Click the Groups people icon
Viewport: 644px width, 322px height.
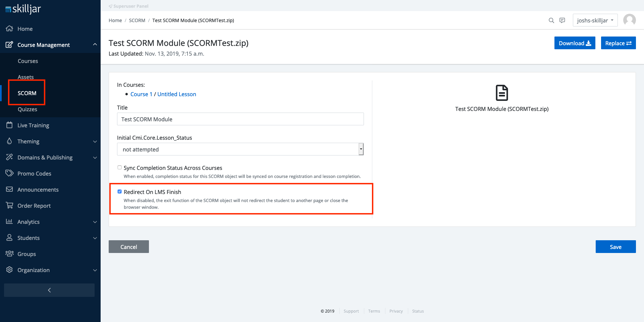point(9,254)
